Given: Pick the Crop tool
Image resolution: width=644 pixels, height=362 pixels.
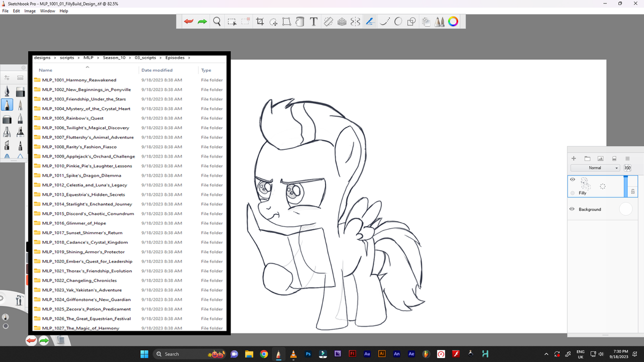Looking at the screenshot, I should 260,22.
